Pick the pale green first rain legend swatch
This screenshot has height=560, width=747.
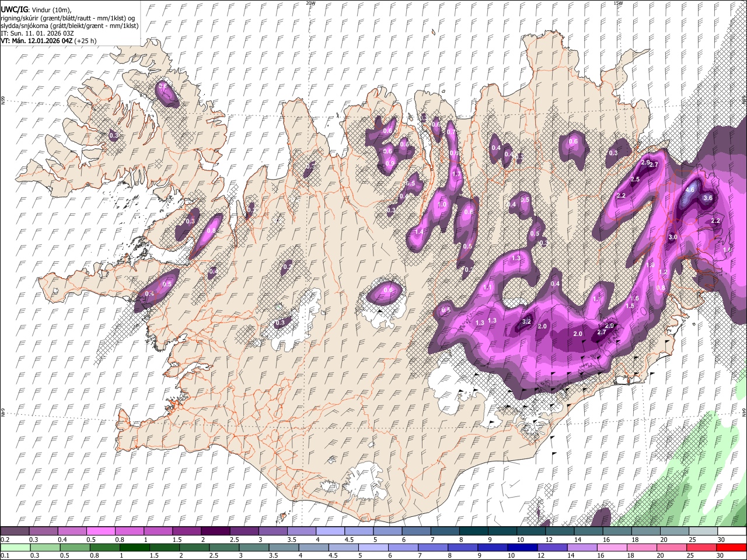point(15,547)
